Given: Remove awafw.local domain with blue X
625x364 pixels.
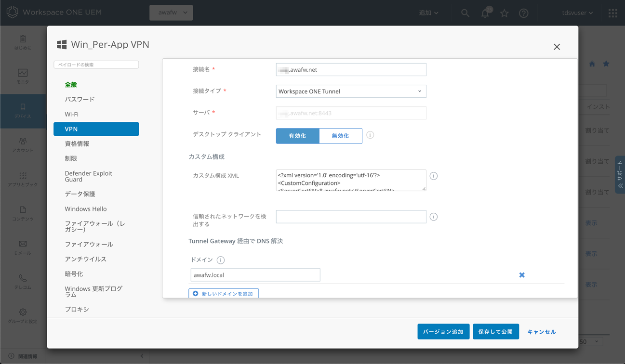Looking at the screenshot, I should tap(522, 275).
